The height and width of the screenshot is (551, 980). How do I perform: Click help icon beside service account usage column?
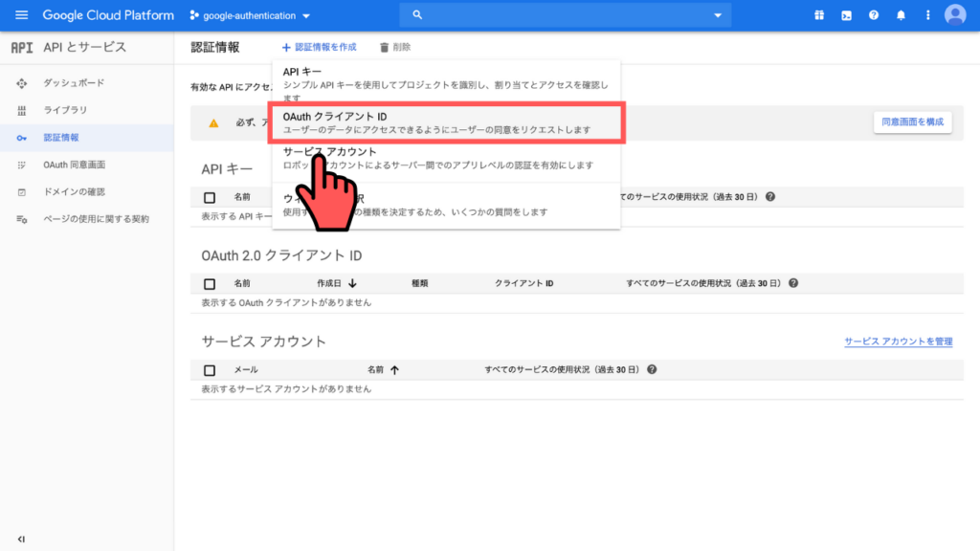pyautogui.click(x=652, y=369)
